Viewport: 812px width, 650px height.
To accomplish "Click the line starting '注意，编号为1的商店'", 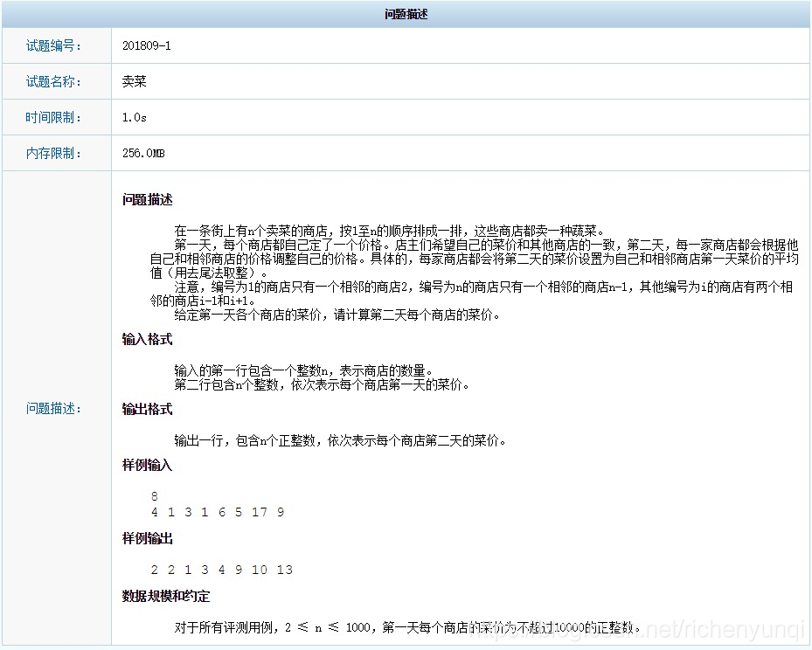I will point(483,287).
